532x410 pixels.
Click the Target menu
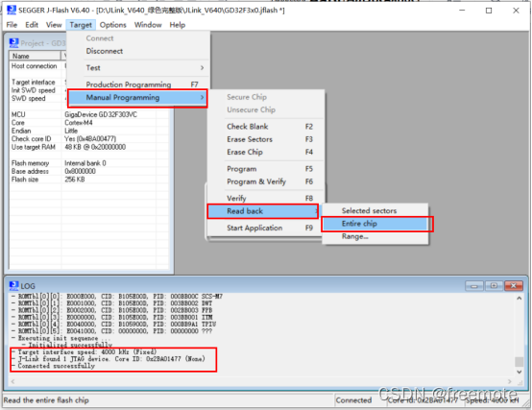coord(81,25)
